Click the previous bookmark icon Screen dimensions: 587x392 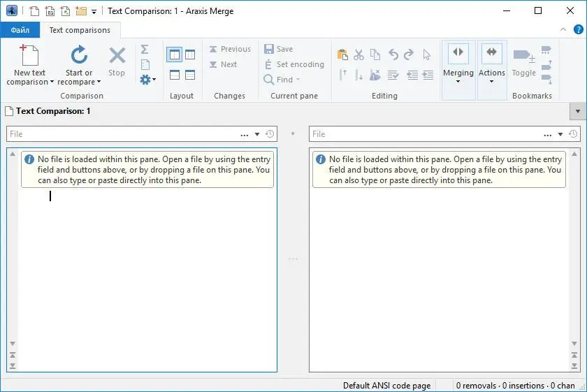546,65
